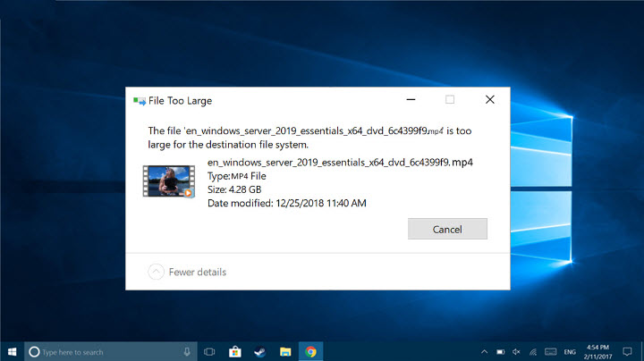
Task: Open the touch keyboard icon
Action: point(550,351)
